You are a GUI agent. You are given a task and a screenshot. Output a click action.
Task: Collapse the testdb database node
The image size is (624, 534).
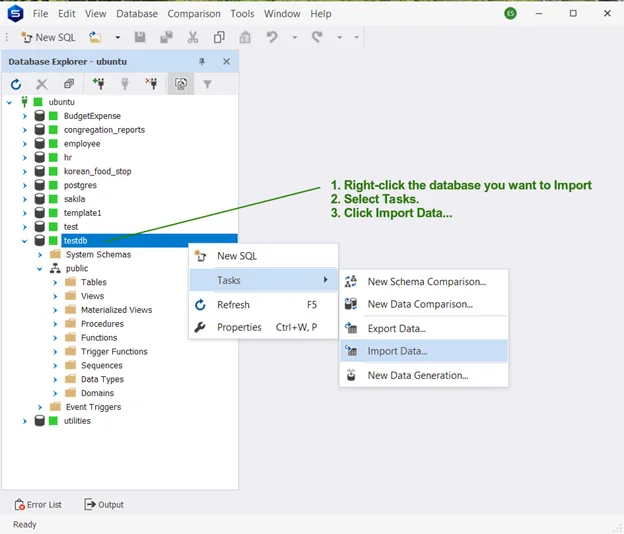coord(25,241)
